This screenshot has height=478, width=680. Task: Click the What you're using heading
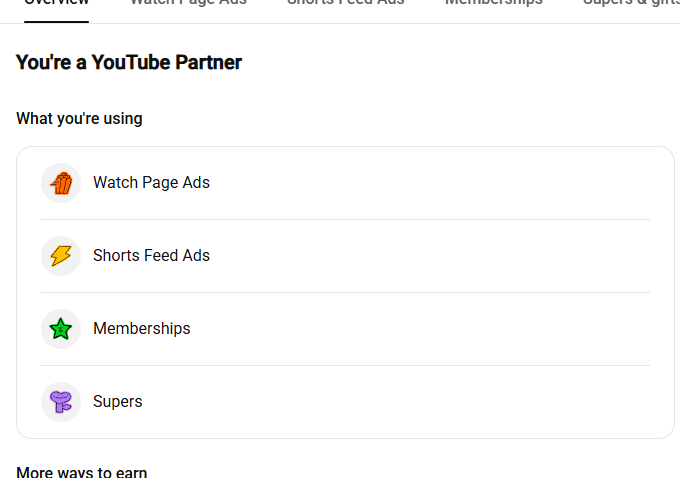(x=79, y=118)
